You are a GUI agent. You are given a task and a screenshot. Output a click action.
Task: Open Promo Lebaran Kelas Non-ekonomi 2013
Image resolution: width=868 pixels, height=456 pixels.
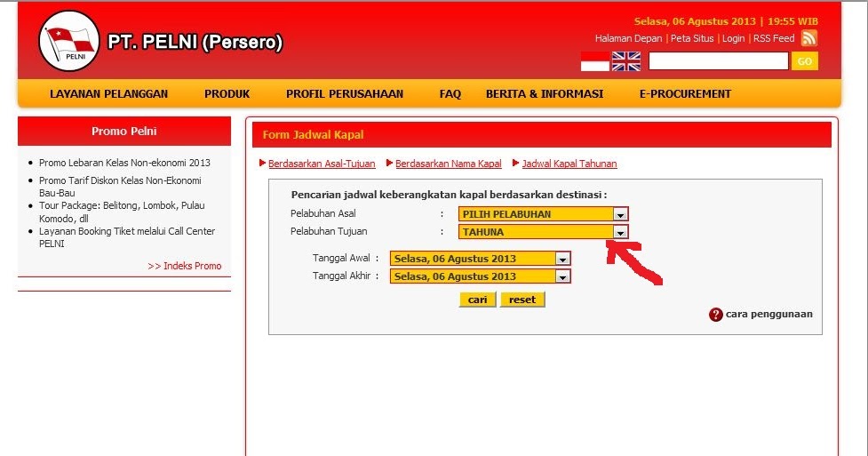[x=124, y=163]
